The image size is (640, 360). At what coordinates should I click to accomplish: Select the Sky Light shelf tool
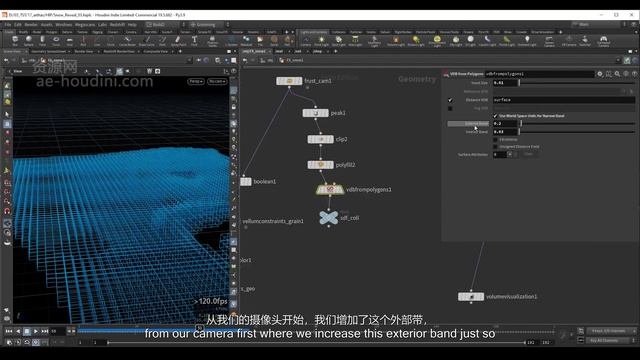[456, 40]
